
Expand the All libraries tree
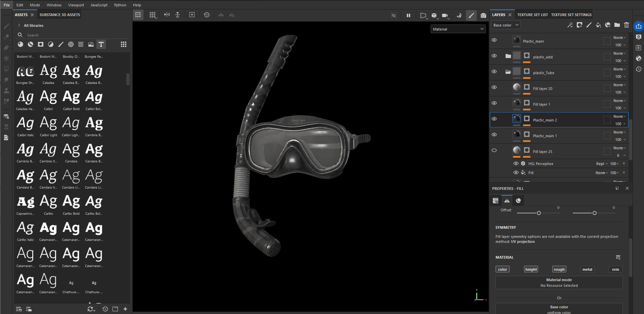[x=19, y=25]
